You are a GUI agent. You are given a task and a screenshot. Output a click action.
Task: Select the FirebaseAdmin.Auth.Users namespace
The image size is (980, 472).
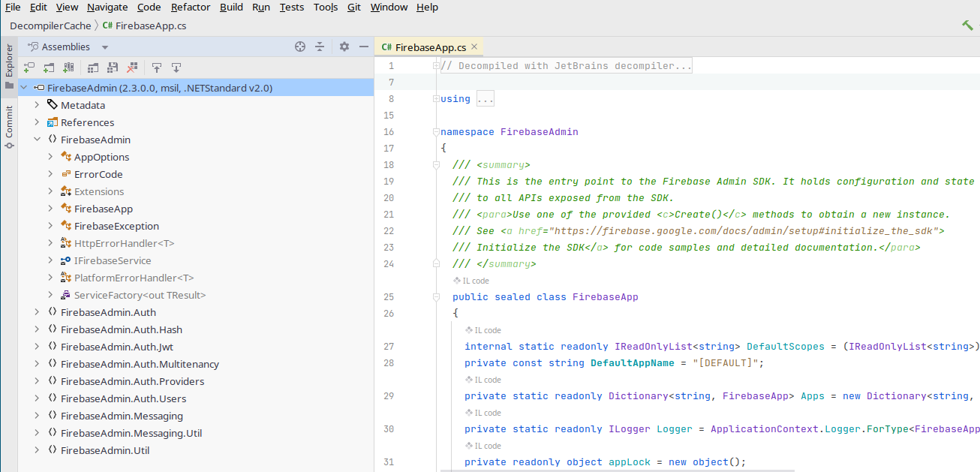(123, 398)
